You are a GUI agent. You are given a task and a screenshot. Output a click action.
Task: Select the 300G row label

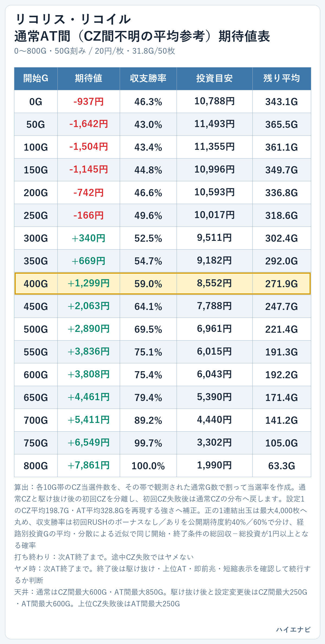coord(36,238)
